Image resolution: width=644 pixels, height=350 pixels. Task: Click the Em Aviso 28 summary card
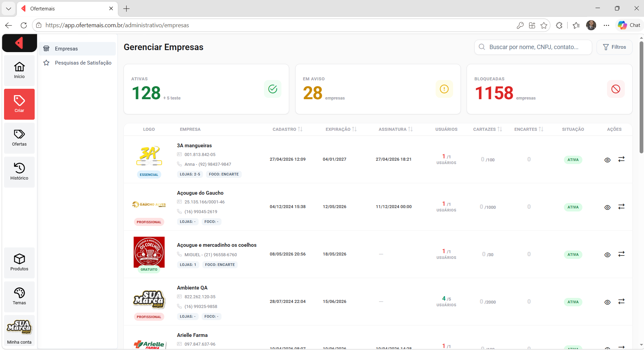(378, 89)
